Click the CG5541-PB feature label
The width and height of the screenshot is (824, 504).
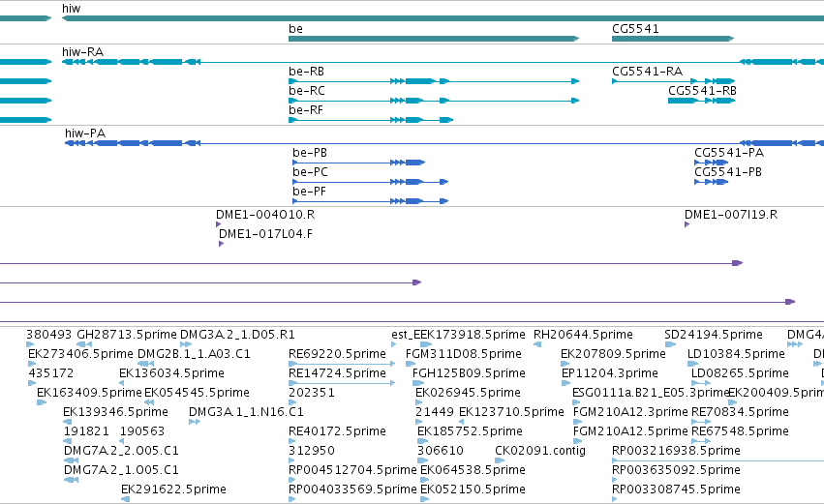pyautogui.click(x=728, y=172)
